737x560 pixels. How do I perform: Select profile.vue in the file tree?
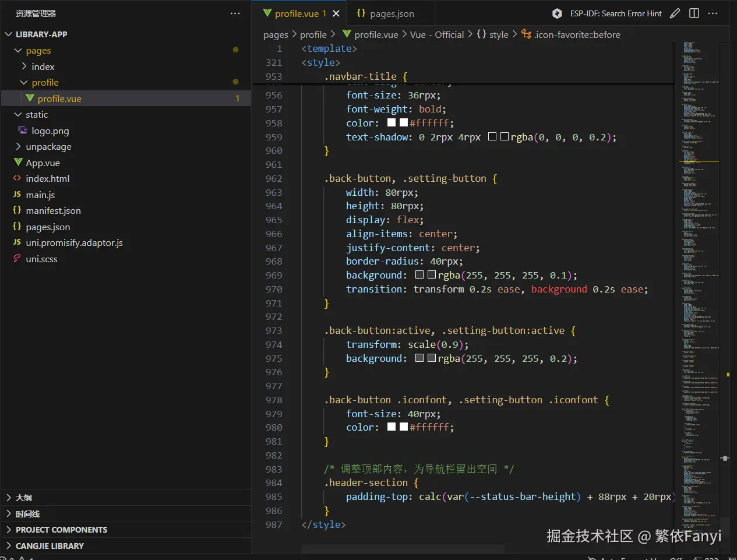pos(126,98)
